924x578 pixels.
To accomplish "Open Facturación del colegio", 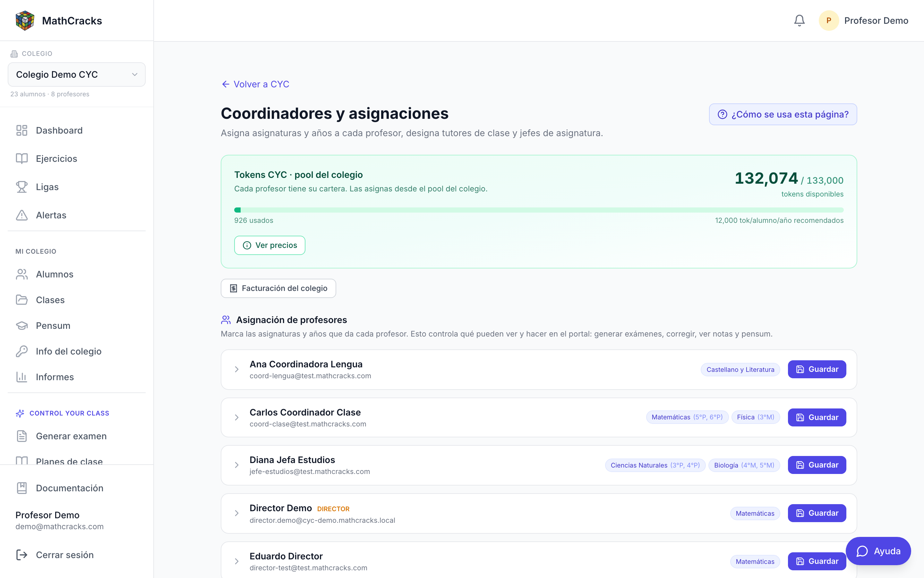I will [x=278, y=288].
